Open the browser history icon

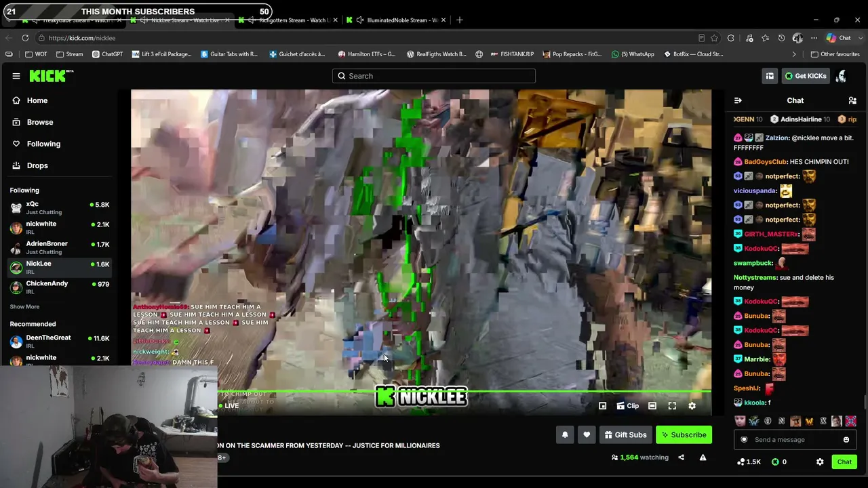(x=781, y=38)
